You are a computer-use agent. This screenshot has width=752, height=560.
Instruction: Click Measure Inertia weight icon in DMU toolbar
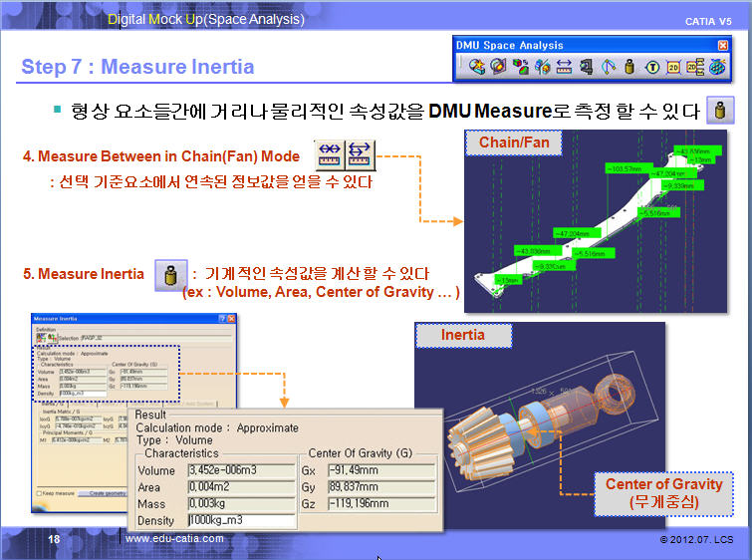click(x=628, y=67)
